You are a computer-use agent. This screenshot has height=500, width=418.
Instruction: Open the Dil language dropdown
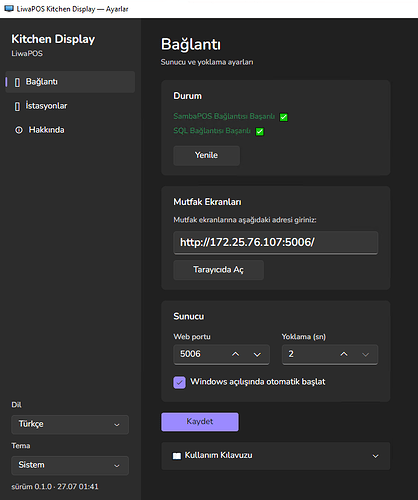[70, 424]
